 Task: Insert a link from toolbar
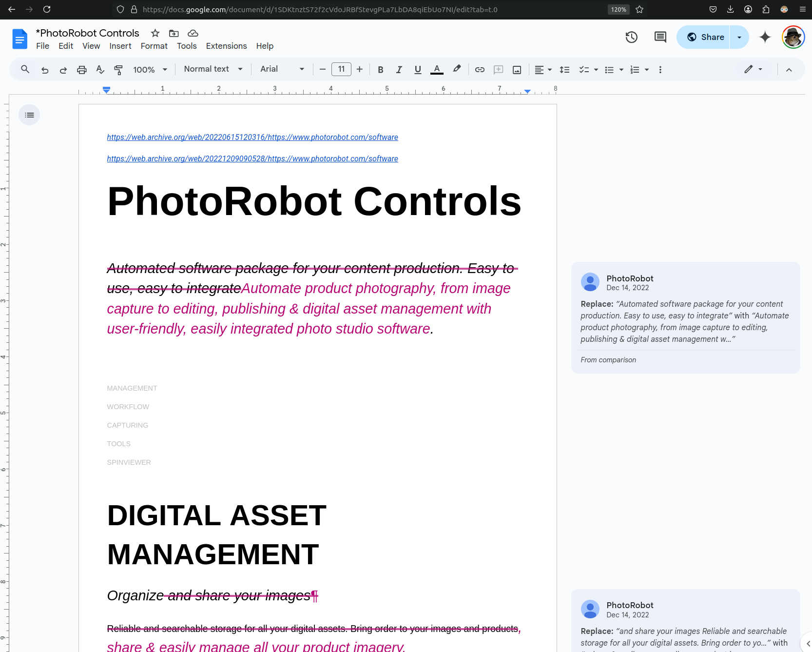(480, 70)
